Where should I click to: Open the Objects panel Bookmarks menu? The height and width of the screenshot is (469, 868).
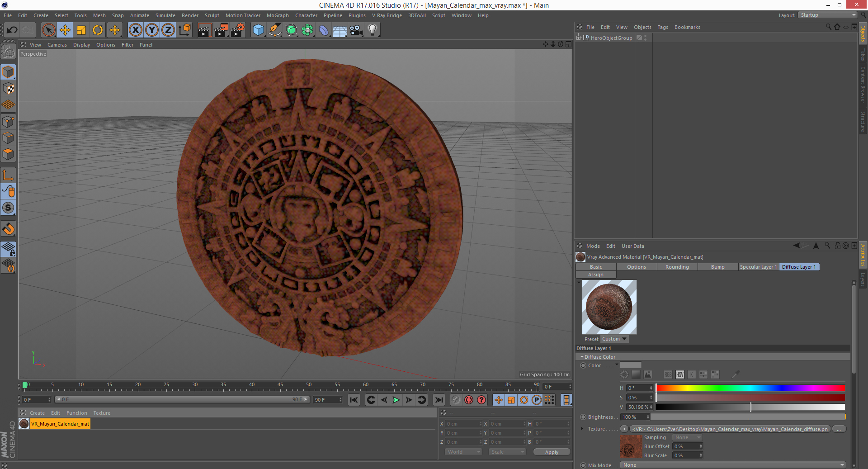click(687, 27)
